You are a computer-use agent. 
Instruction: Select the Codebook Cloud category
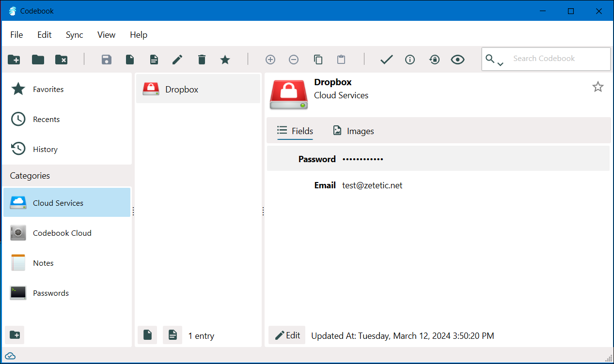[67, 233]
